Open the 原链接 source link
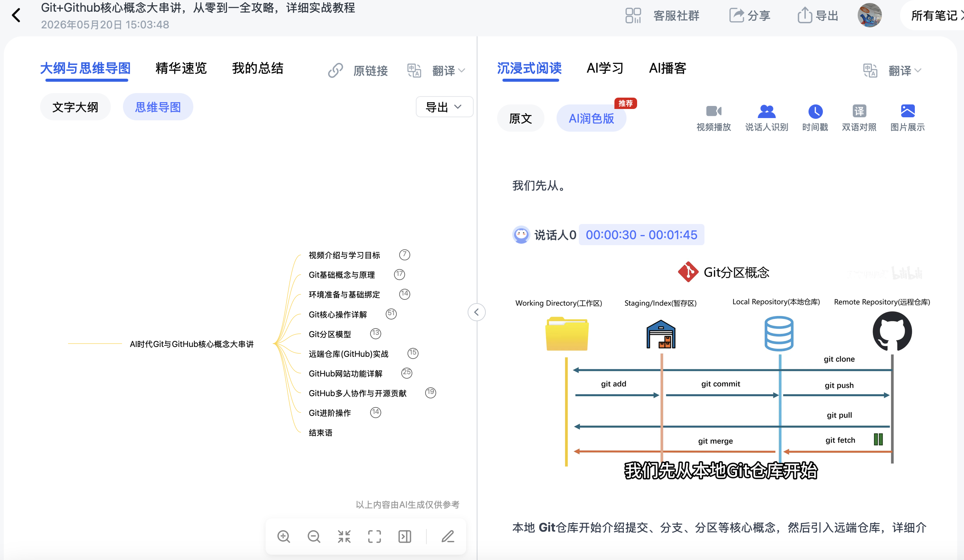This screenshot has height=560, width=964. [358, 70]
